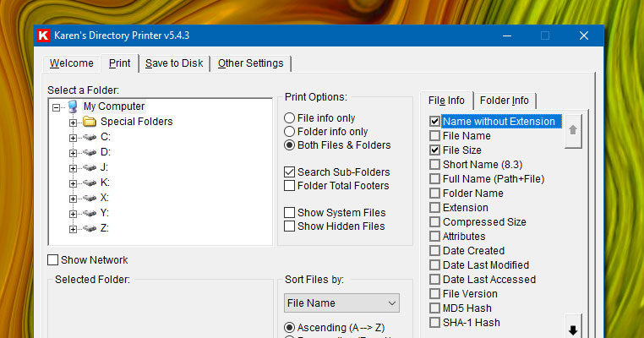
Task: Switch to Save to Disk tab
Action: [174, 63]
